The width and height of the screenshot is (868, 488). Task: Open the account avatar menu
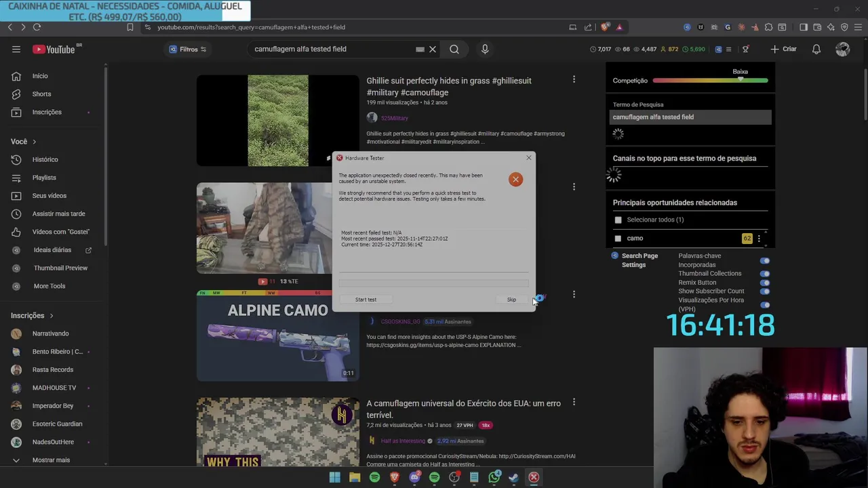pos(843,49)
